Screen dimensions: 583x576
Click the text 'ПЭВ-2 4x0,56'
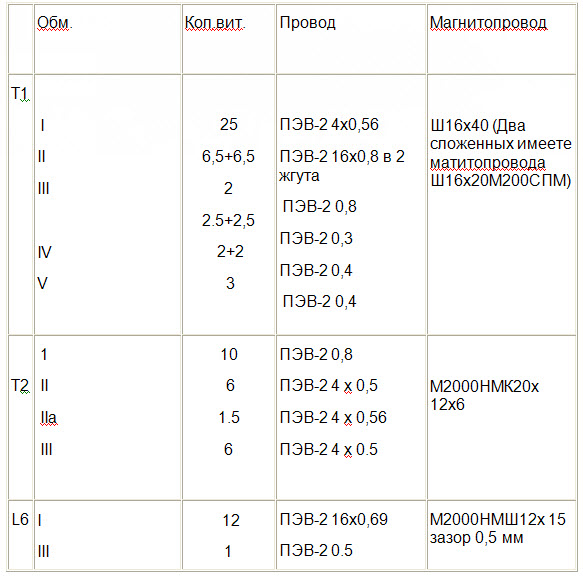click(329, 124)
